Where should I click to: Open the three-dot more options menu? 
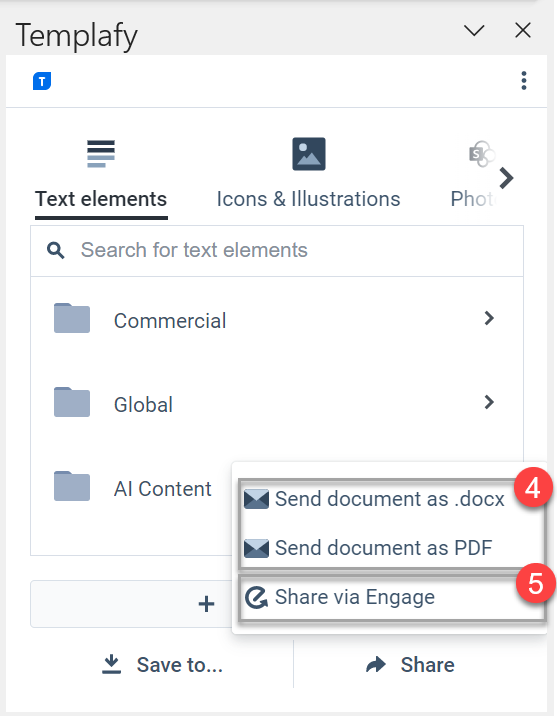pos(524,81)
